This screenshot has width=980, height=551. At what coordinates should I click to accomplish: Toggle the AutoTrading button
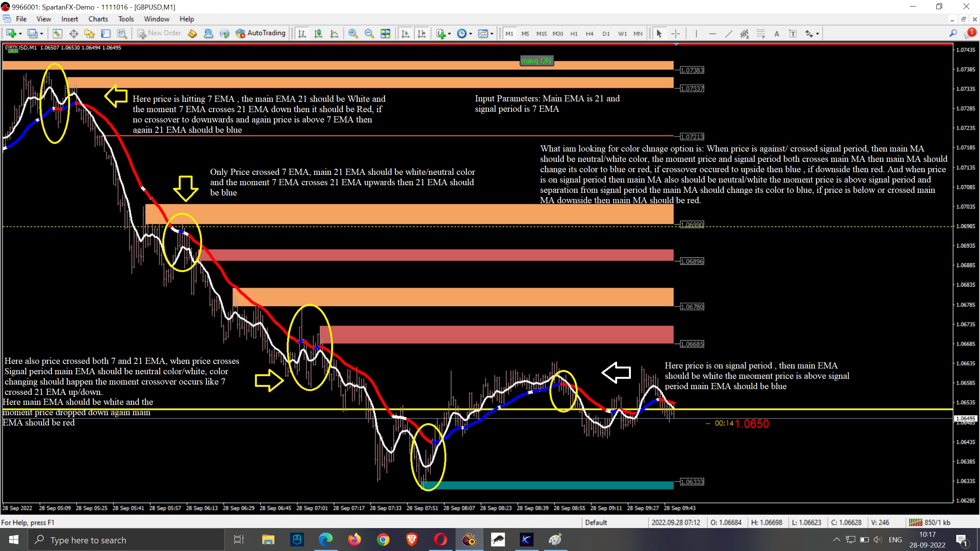pyautogui.click(x=261, y=33)
